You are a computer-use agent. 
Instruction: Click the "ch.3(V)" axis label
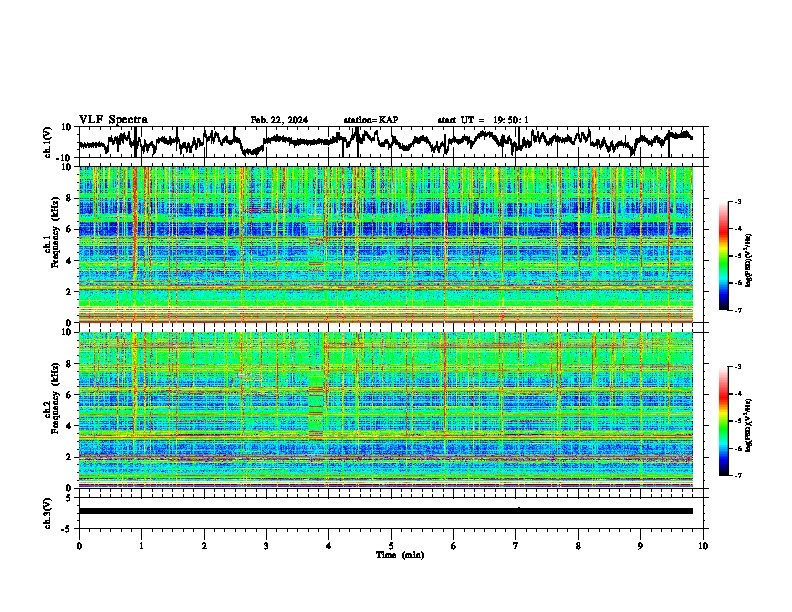point(48,513)
